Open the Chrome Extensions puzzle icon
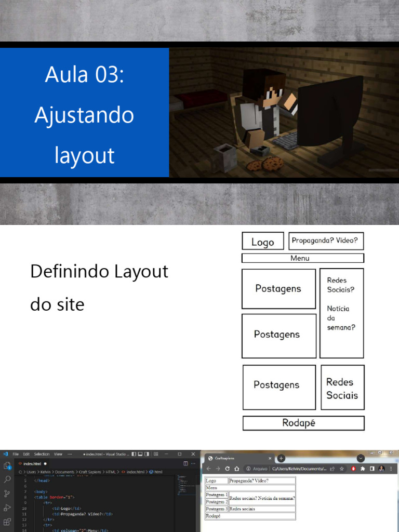 363,469
